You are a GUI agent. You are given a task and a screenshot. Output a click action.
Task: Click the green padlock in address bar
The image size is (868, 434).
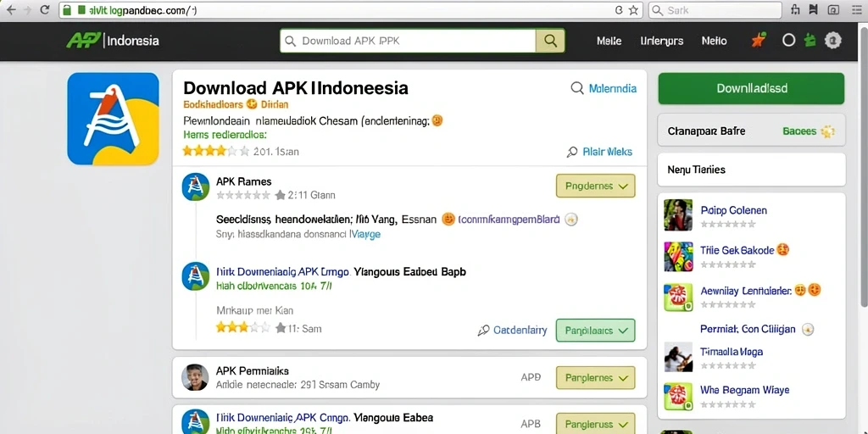(x=68, y=10)
